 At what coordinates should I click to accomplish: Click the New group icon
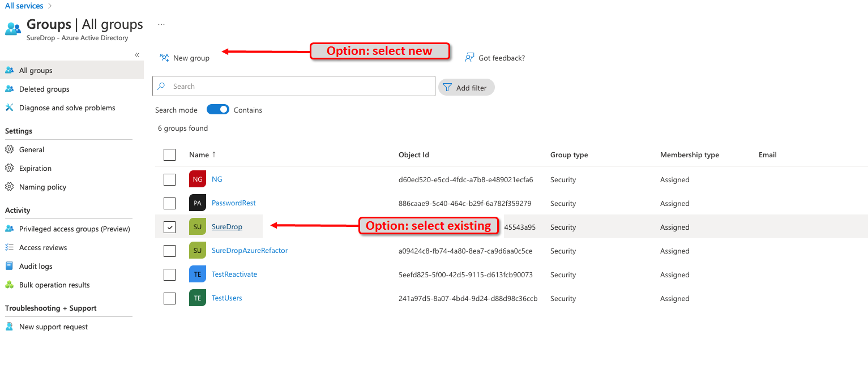point(164,58)
